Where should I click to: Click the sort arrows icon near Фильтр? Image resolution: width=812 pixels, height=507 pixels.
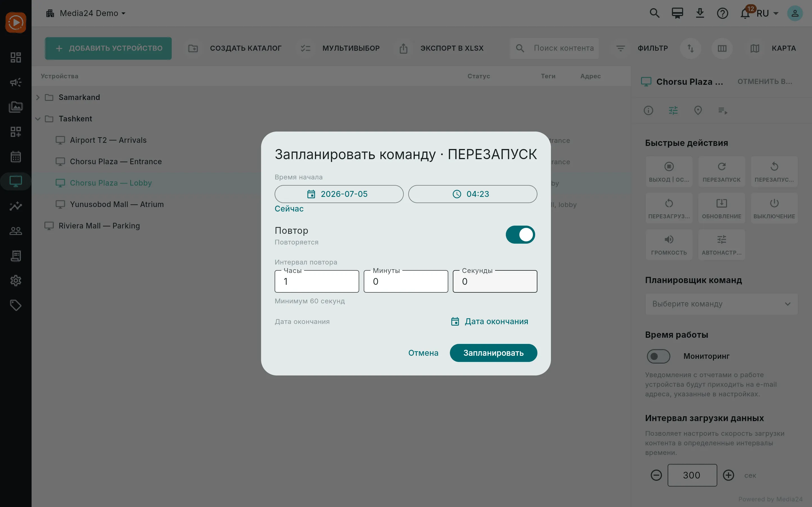tap(690, 48)
